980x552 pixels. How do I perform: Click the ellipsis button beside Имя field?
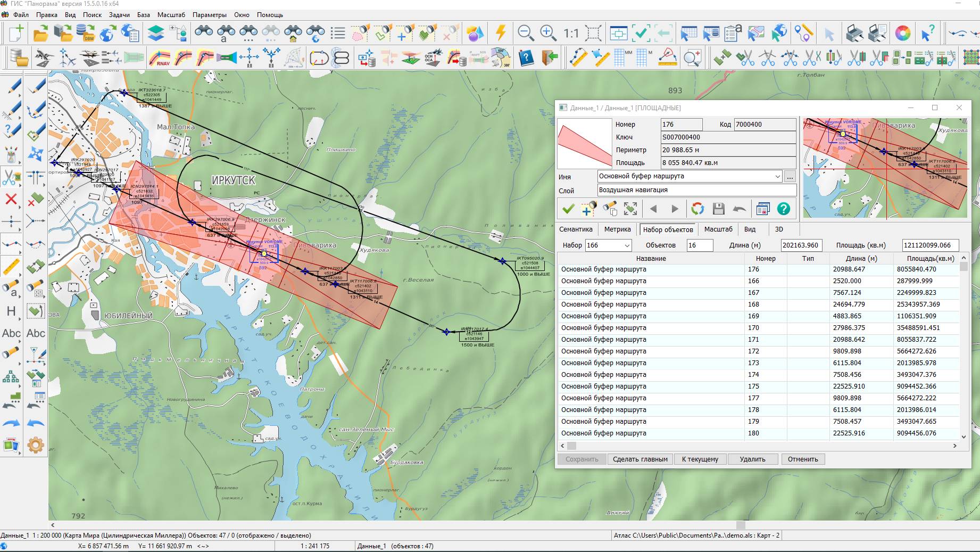click(790, 176)
